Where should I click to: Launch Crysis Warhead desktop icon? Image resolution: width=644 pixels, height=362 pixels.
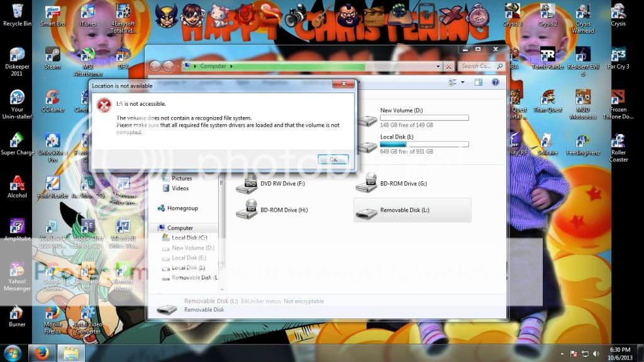tap(583, 19)
